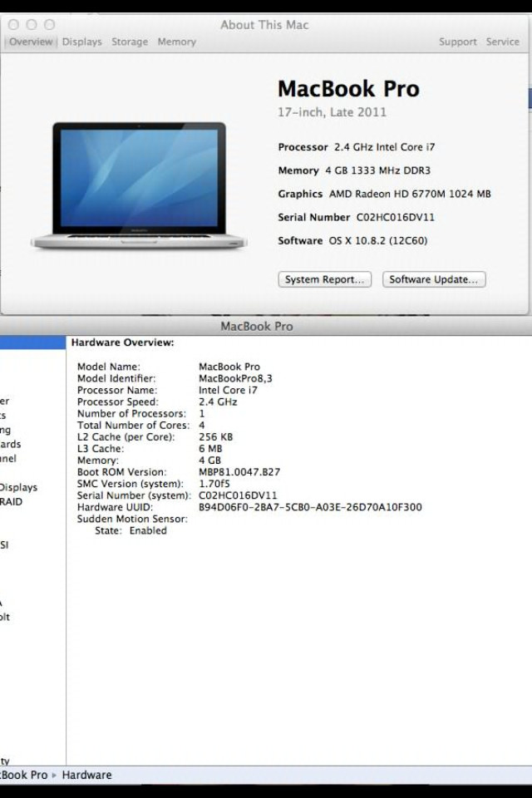Select the RAID item in the sidebar

coord(12,502)
